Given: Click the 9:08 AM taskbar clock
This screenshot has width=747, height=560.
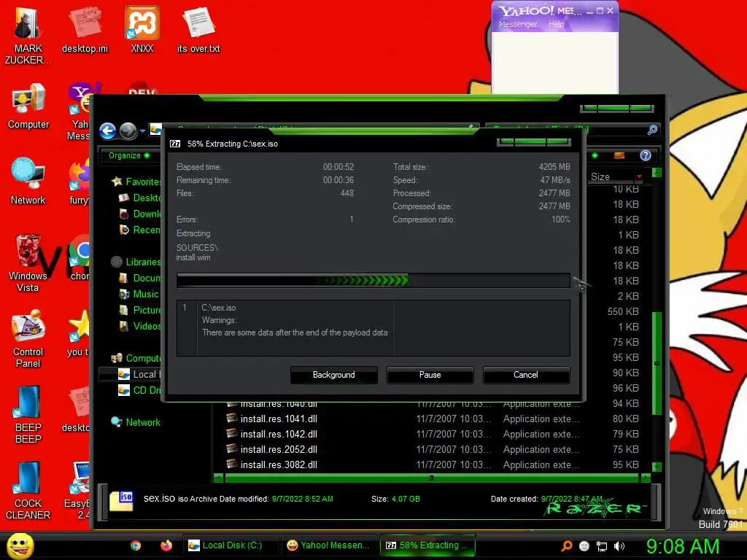Looking at the screenshot, I should click(682, 546).
